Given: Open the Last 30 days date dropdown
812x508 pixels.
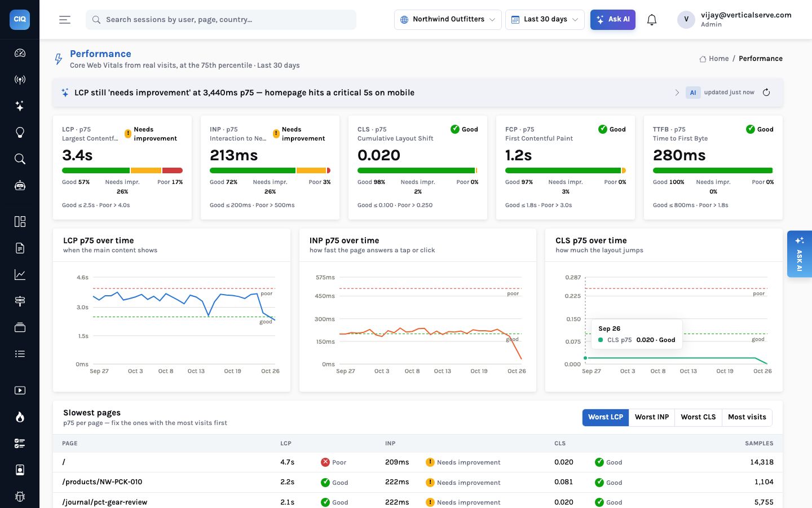Looking at the screenshot, I should [x=545, y=20].
